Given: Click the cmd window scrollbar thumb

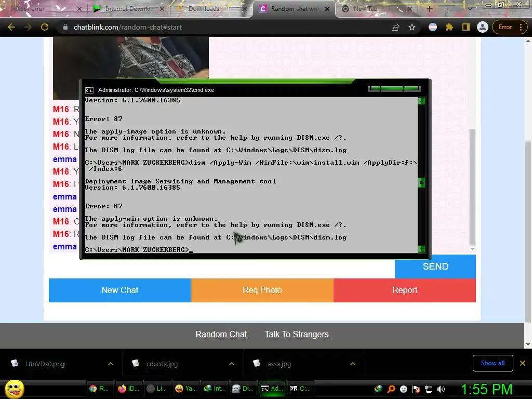Looking at the screenshot, I should coord(421,182).
